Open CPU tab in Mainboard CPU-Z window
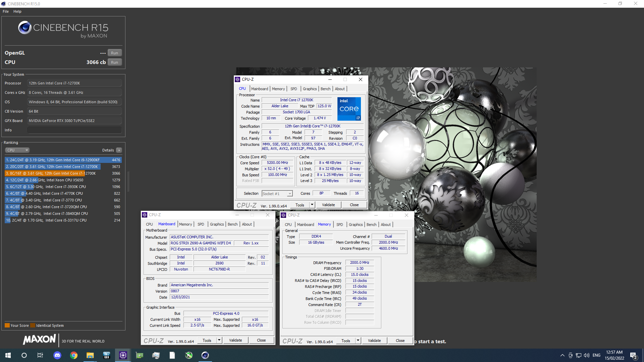The height and width of the screenshot is (362, 644). (x=149, y=224)
